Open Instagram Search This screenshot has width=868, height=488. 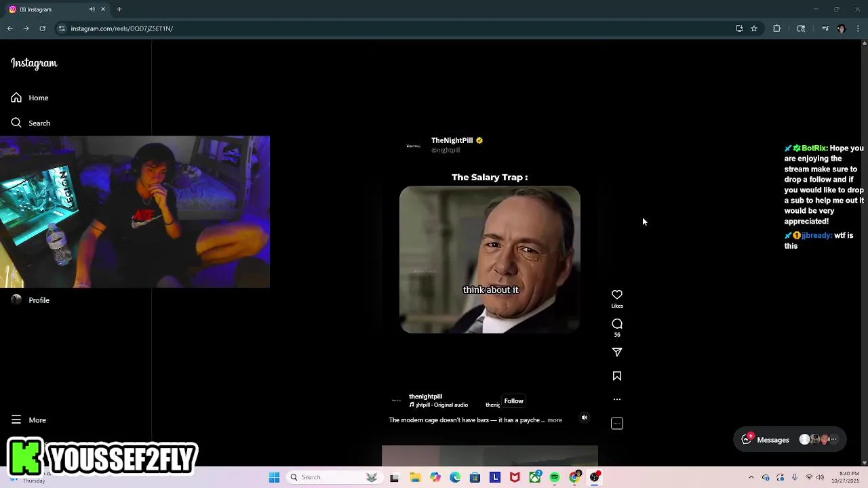31,123
